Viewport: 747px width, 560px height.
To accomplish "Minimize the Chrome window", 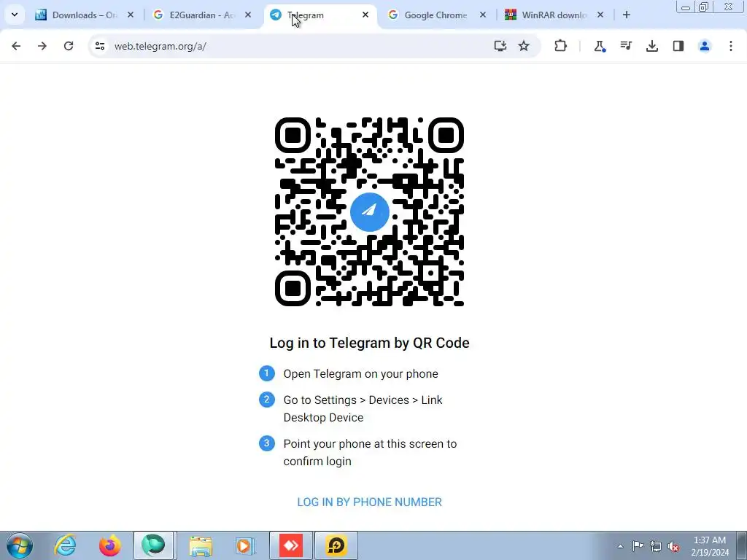I will [x=686, y=7].
